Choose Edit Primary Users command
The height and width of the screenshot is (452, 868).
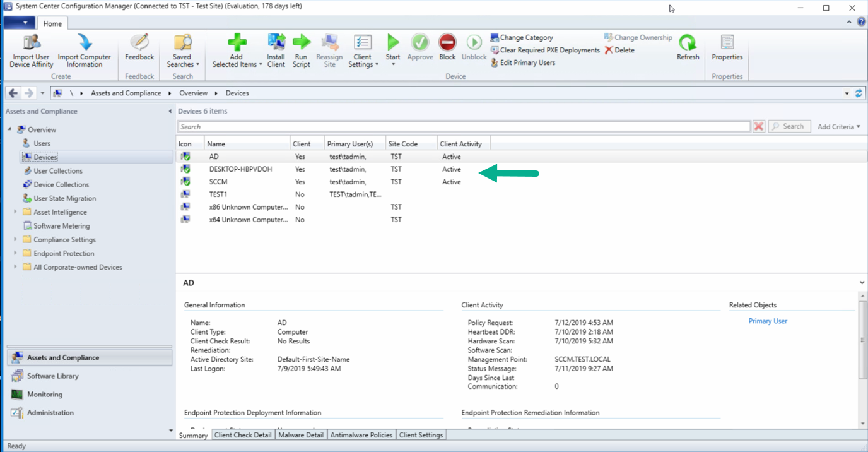pos(522,62)
